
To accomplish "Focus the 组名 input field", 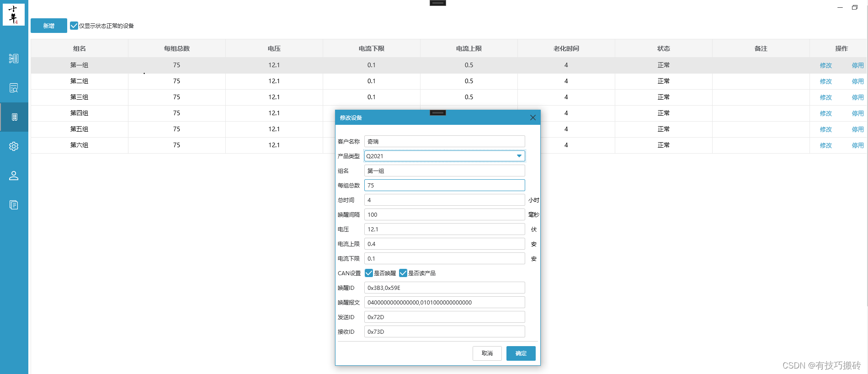I will click(x=445, y=171).
